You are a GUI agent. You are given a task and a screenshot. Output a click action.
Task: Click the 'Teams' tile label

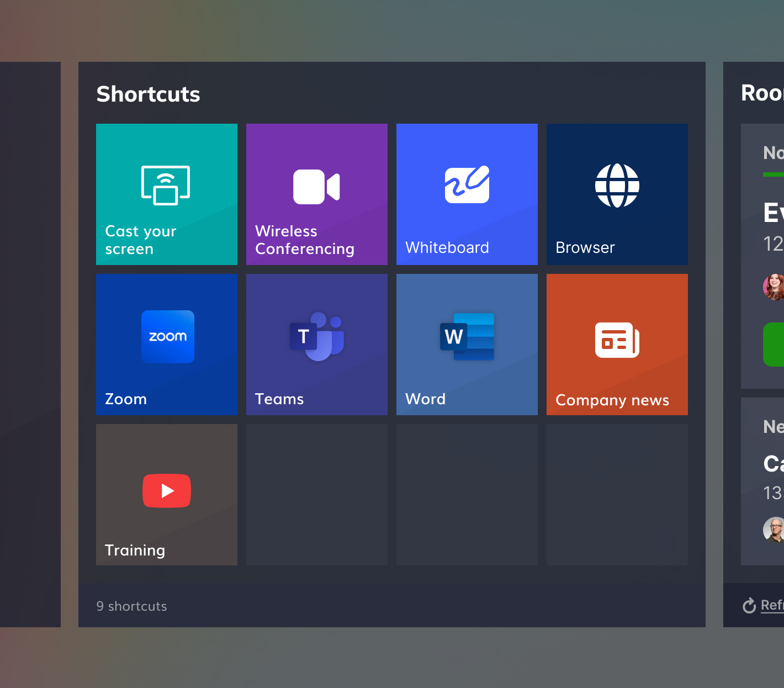click(x=279, y=399)
